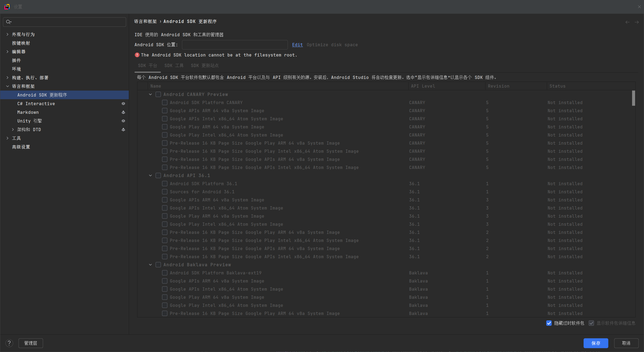This screenshot has height=352, width=644.
Task: Collapse the Android API 36.1 group
Action: pyautogui.click(x=150, y=175)
